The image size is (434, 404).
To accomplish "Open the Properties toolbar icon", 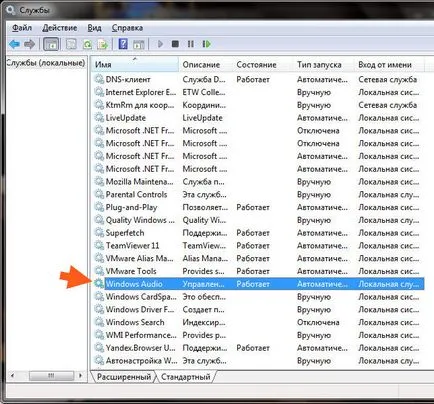I will [71, 44].
